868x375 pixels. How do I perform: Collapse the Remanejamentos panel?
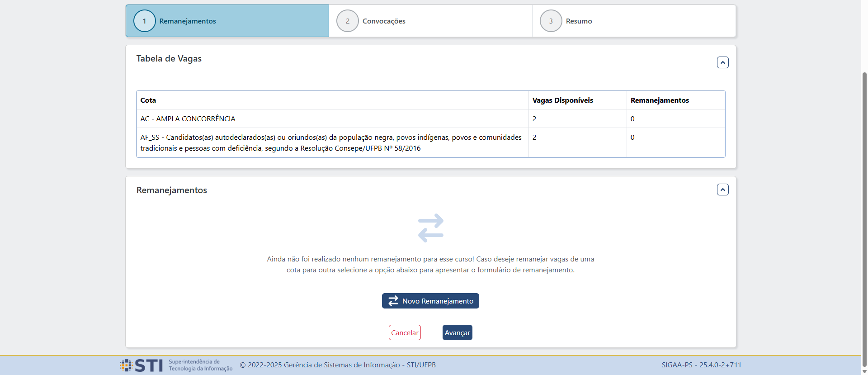tap(722, 190)
